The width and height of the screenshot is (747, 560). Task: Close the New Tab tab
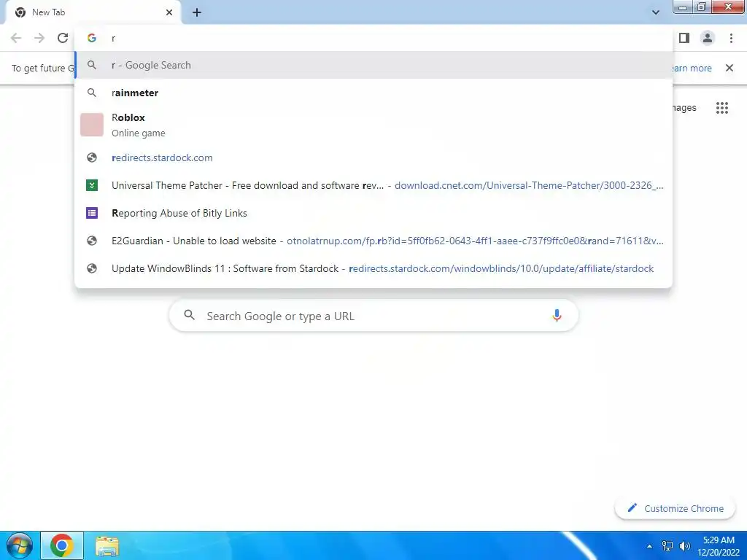[x=169, y=12]
